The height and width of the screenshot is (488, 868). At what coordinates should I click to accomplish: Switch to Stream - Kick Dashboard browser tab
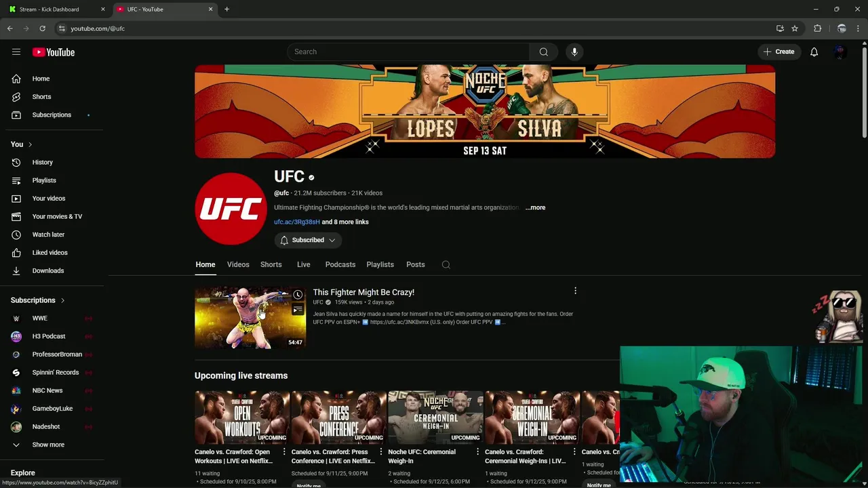click(57, 9)
